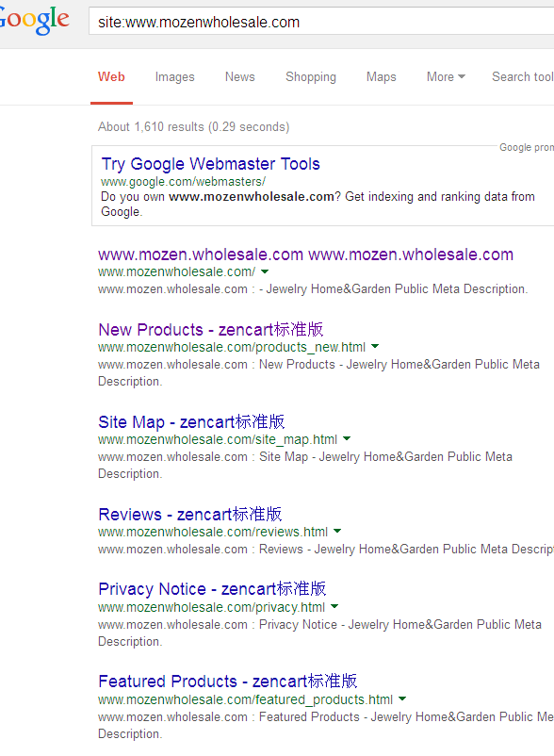Select the Web tab
Image resolution: width=554 pixels, height=756 pixels.
pyautogui.click(x=111, y=77)
